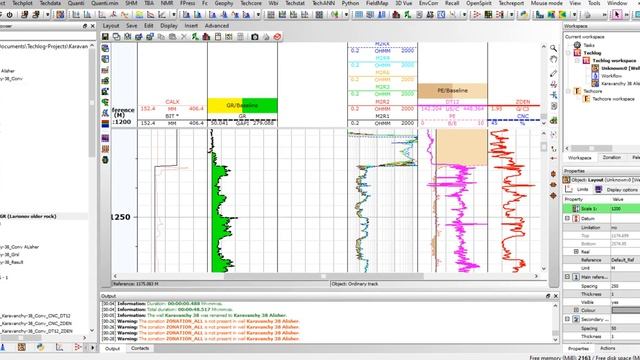Collapse the Techlog node in workspace tree
Screen dimensions: 640x360
tap(568, 53)
